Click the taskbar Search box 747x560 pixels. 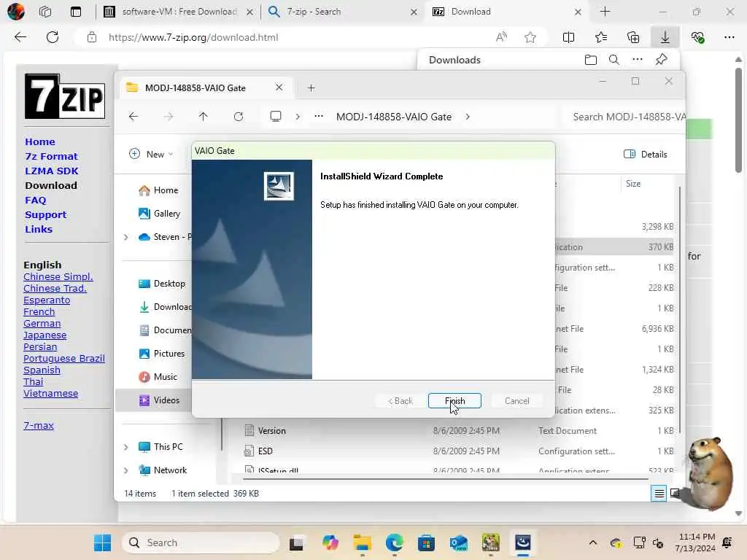coord(201,542)
